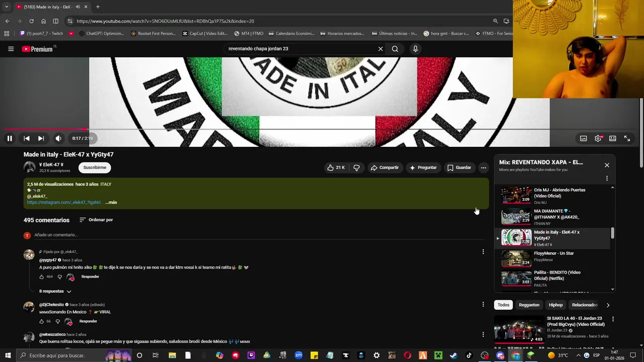Open Ordenar por sort menu
644x362 pixels.
point(96,220)
